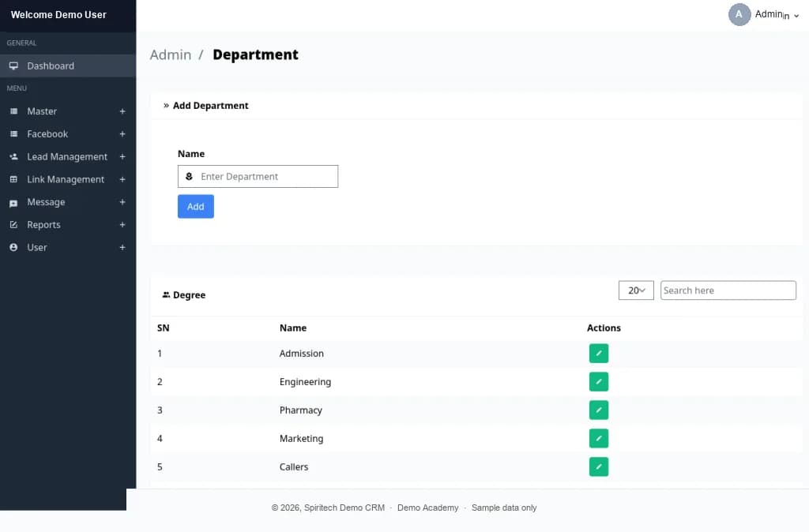Click the Name column header

[293, 328]
